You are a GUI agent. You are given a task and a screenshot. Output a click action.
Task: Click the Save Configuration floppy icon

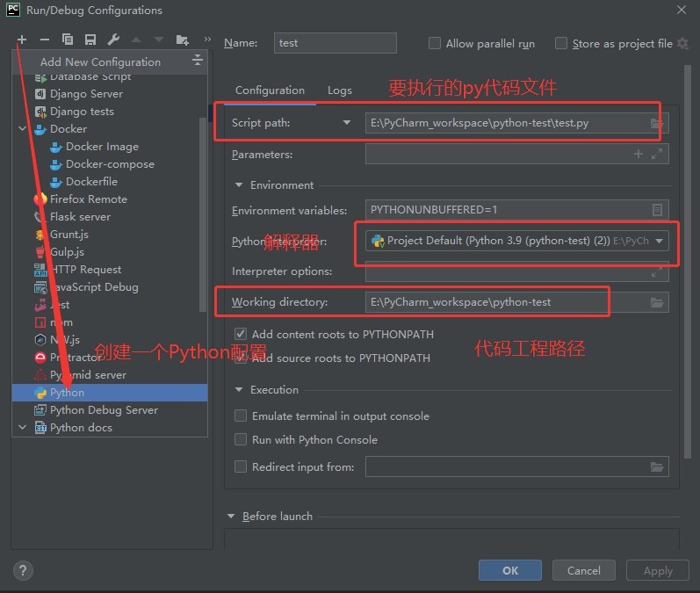[x=90, y=40]
